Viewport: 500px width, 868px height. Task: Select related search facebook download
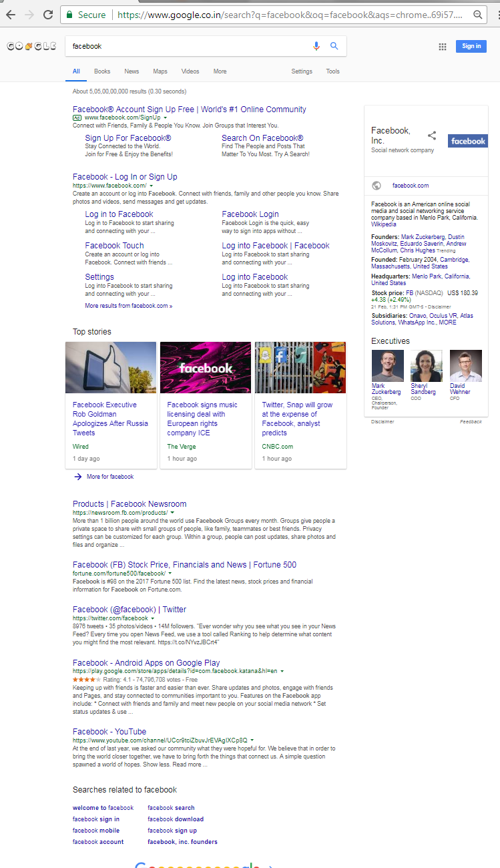point(176,819)
